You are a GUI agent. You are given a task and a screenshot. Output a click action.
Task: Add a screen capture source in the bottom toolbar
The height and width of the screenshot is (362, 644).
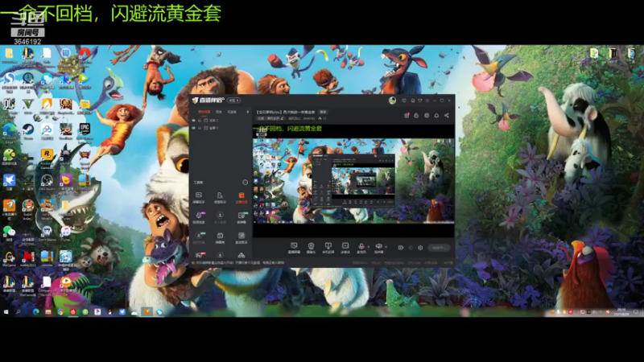pyautogui.click(x=294, y=248)
